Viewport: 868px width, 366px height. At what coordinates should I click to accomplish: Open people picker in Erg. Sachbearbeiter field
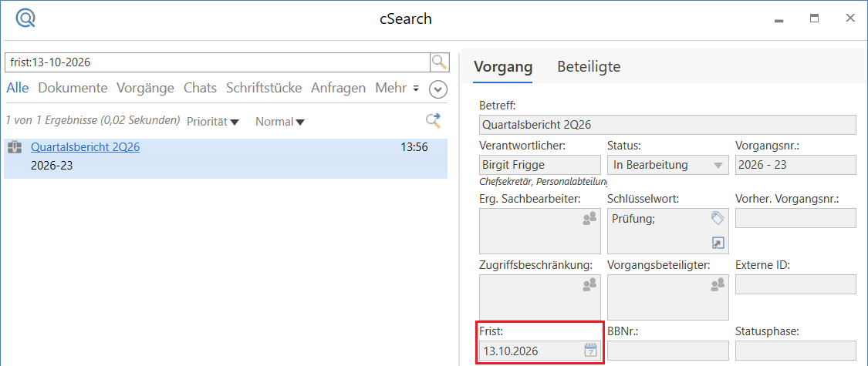pyautogui.click(x=589, y=218)
